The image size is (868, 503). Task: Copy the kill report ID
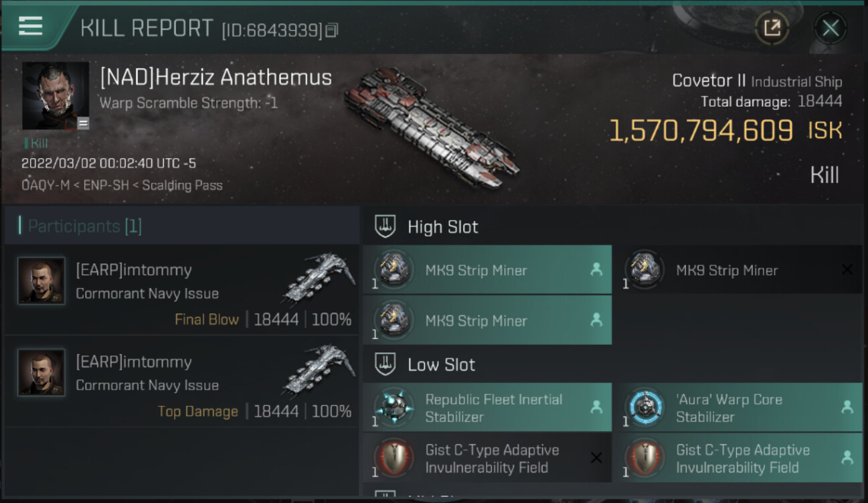pos(333,30)
